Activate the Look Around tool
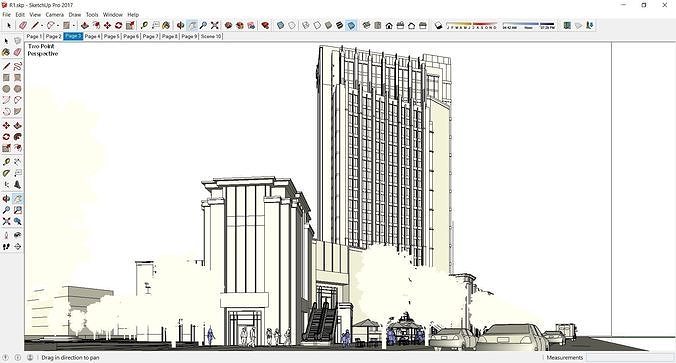This screenshot has width=676, height=363. pos(17,235)
